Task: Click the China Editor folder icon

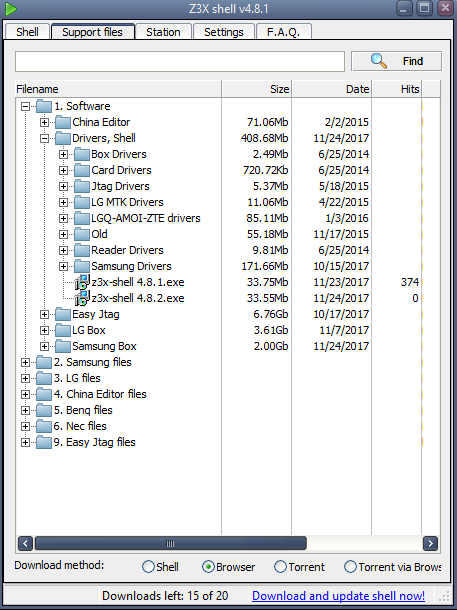Action: click(x=62, y=122)
